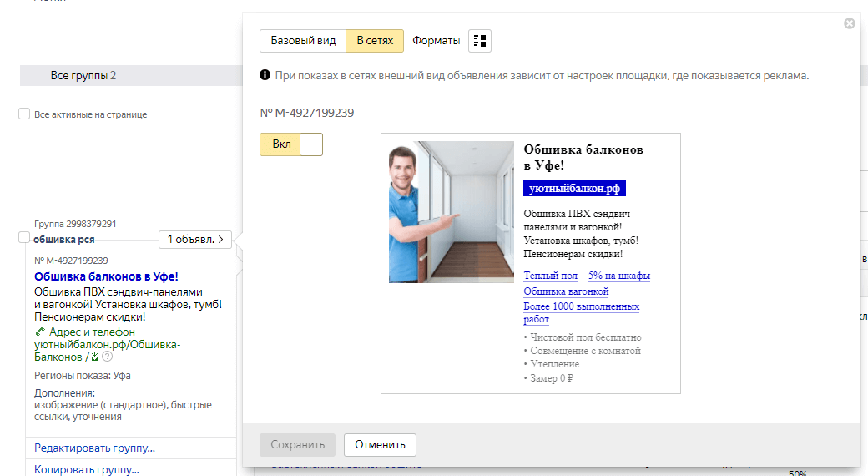
Task: Click the ad number № M-4927199239 in popup
Action: click(x=306, y=113)
